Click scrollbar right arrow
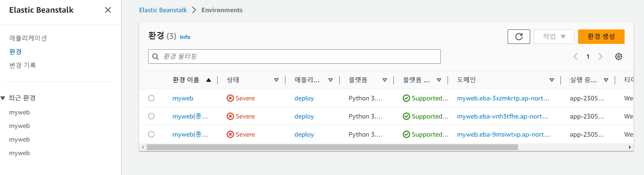This screenshot has height=175, width=644. coord(630,147)
